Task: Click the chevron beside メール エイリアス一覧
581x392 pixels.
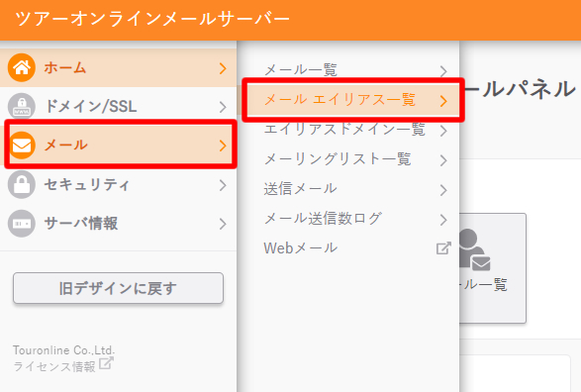Action: [443, 101]
